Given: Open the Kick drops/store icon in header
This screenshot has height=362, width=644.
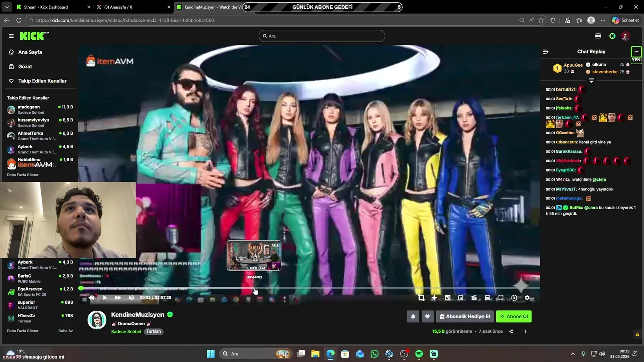Looking at the screenshot, I should point(598,36).
